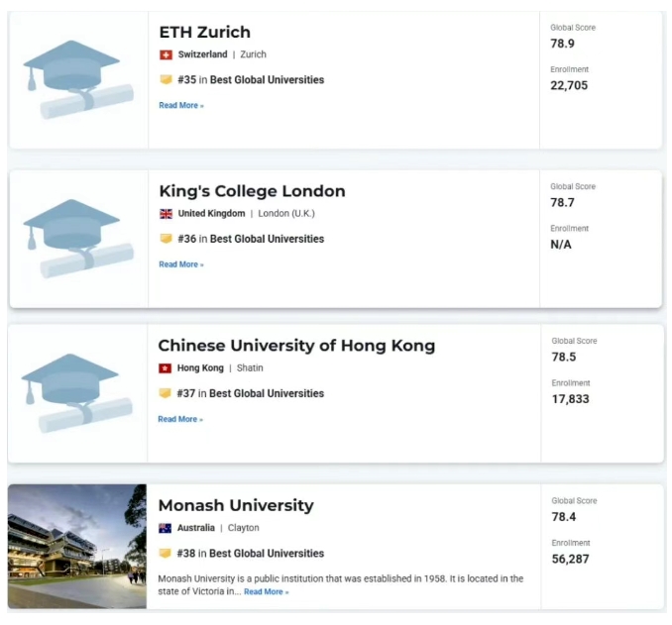Select the King's College London heading

pyautogui.click(x=252, y=191)
